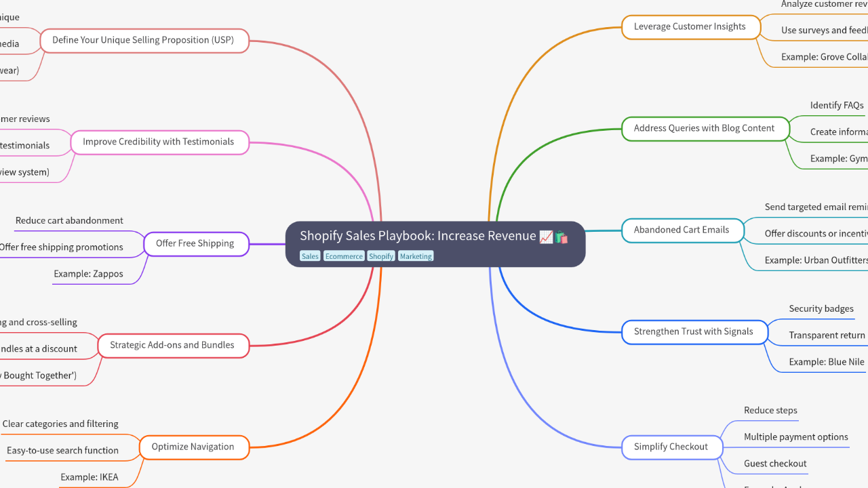Click 'Reduce steps' text
The height and width of the screenshot is (488, 868).
coord(770,410)
